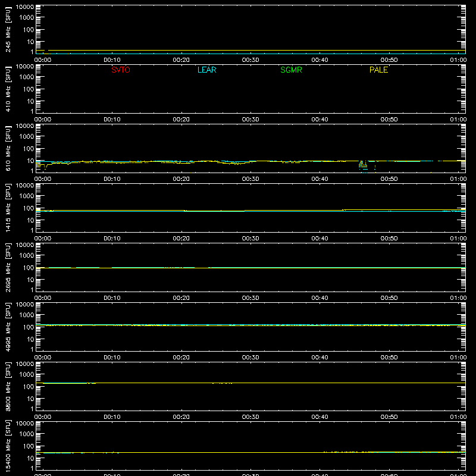
Task: Click the 10000 y-axis value on 245 MHz panel
Action: (x=25, y=7)
